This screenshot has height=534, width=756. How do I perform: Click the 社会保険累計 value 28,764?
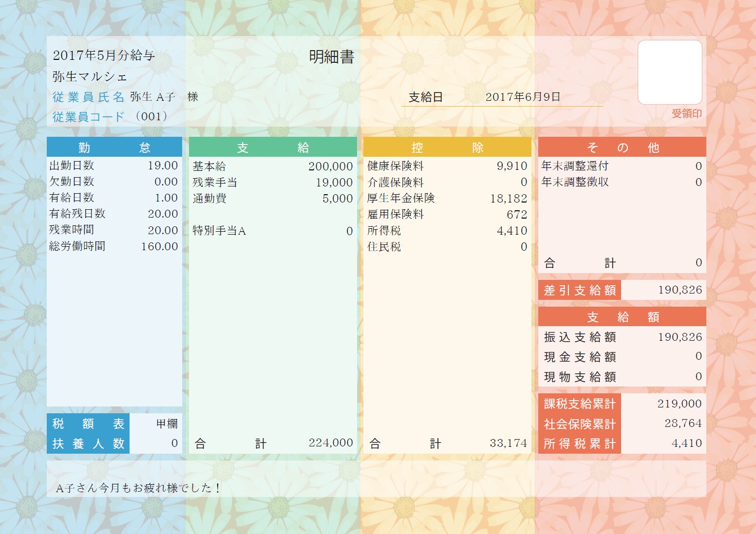click(x=683, y=424)
